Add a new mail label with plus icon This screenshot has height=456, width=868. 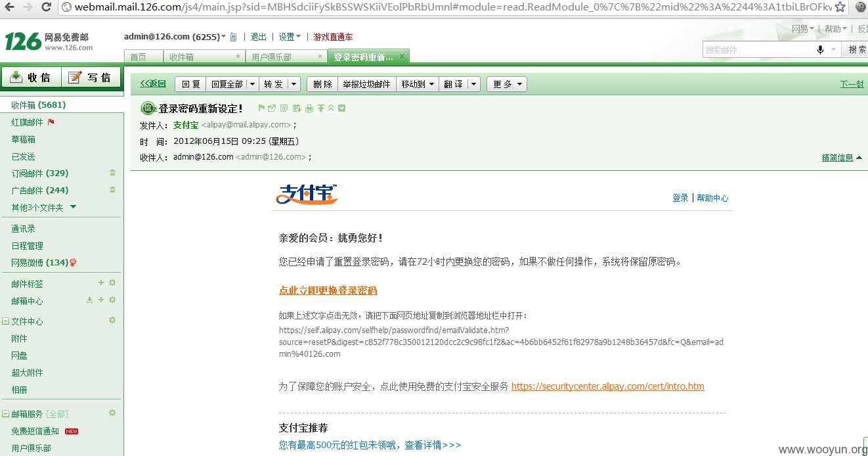coord(101,283)
